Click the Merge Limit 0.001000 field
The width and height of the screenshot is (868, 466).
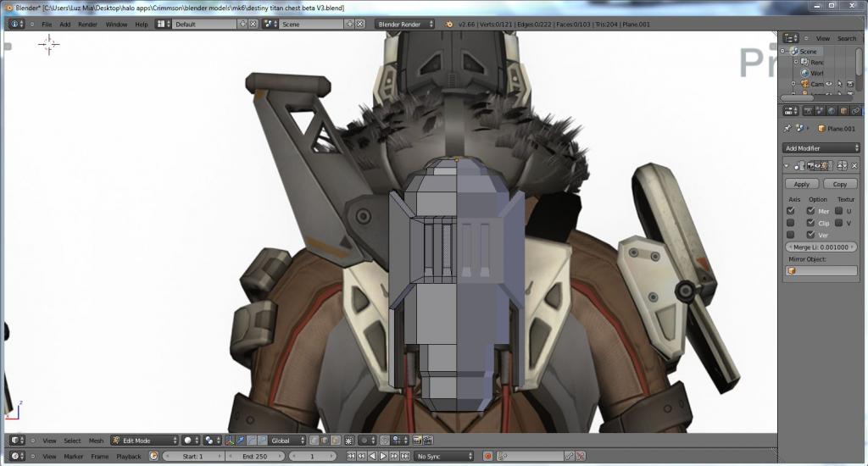[821, 247]
